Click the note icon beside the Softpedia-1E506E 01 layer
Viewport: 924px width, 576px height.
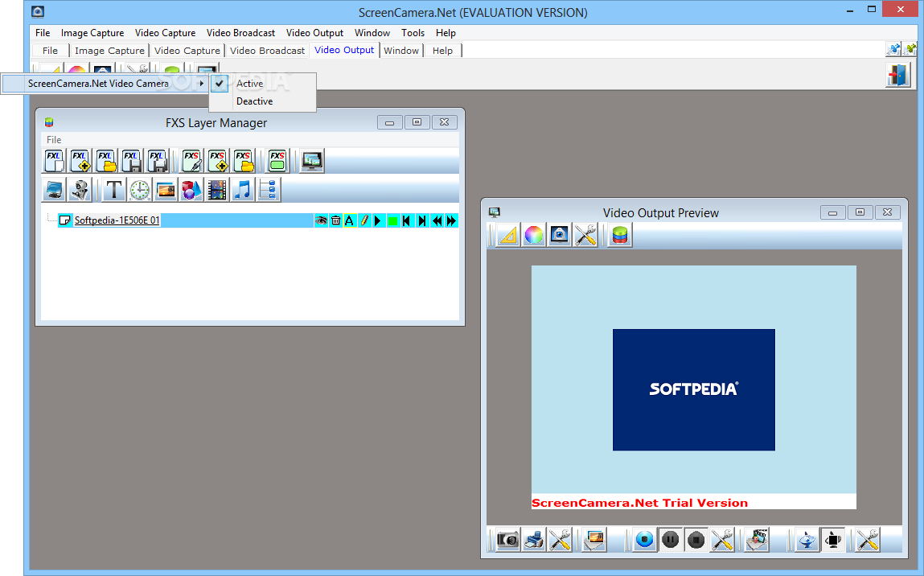[65, 220]
